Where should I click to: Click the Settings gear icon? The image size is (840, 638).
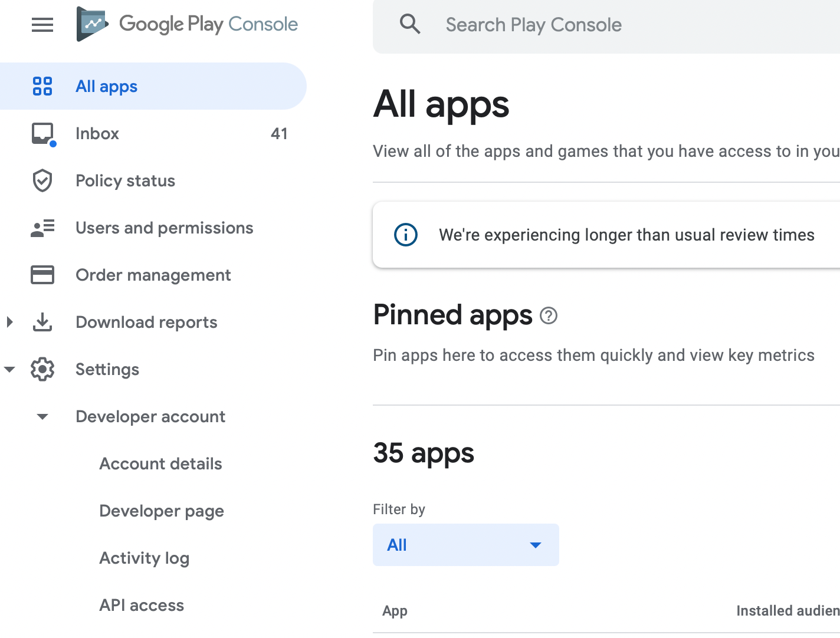pyautogui.click(x=42, y=369)
